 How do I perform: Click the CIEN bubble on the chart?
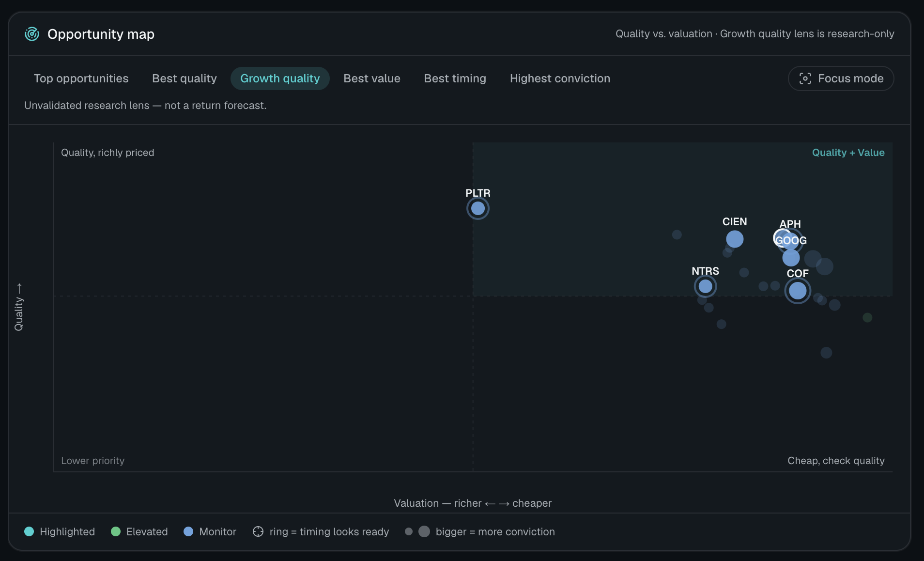pos(735,239)
